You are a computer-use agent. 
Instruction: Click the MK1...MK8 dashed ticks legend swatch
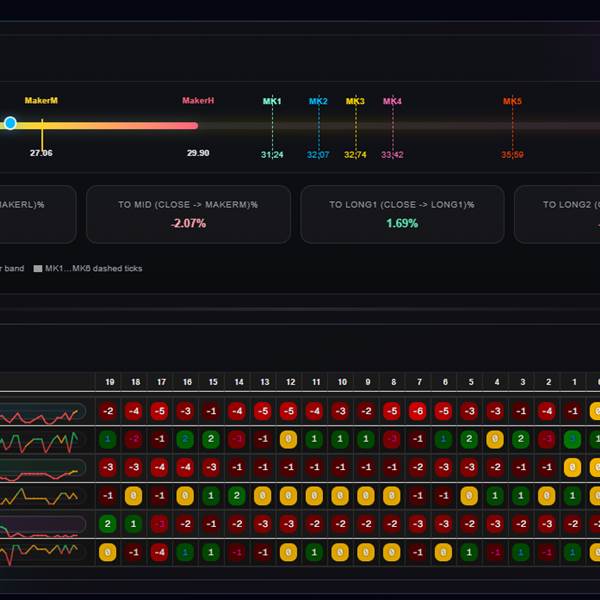coord(38,268)
